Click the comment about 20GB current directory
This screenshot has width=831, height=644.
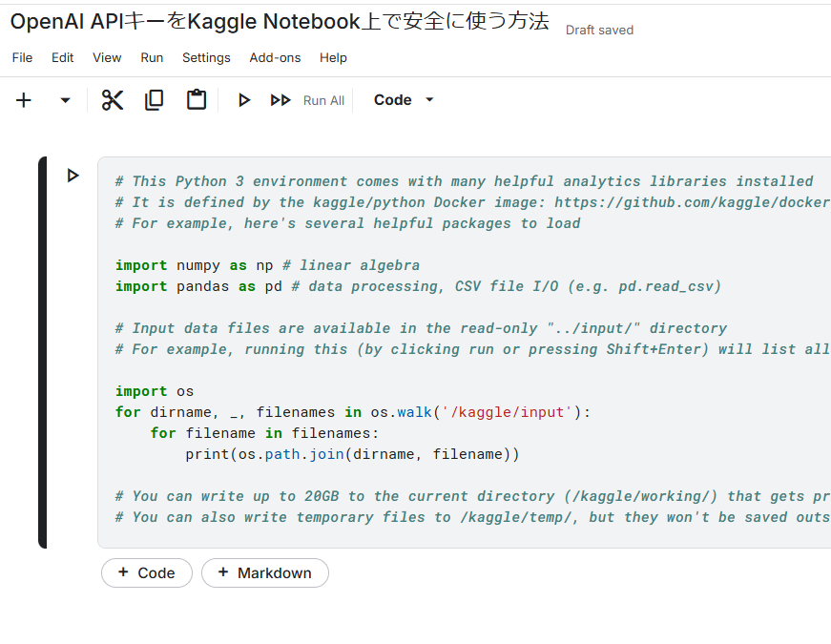[x=472, y=496]
